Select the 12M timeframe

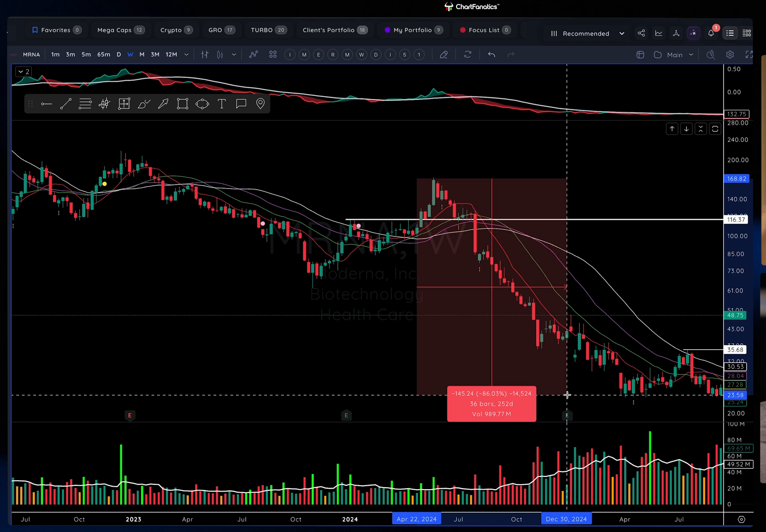tap(171, 55)
